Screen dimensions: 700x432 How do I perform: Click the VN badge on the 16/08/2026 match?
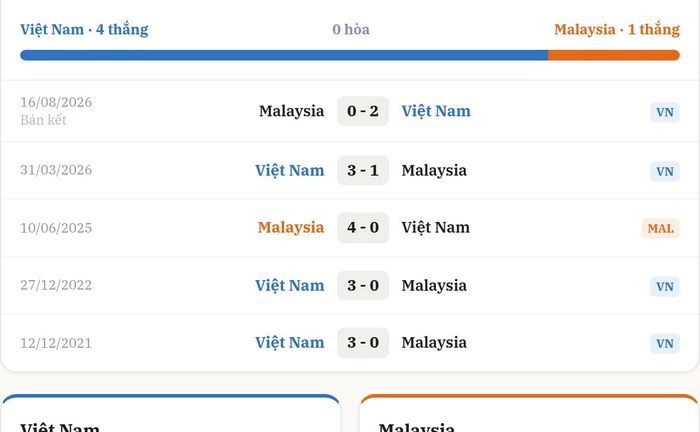[665, 112]
